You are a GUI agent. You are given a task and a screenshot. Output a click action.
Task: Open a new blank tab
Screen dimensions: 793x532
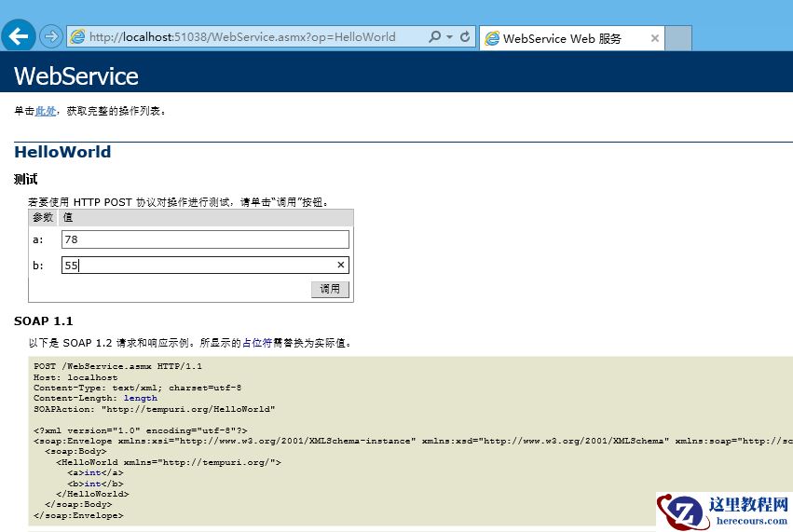tap(678, 38)
